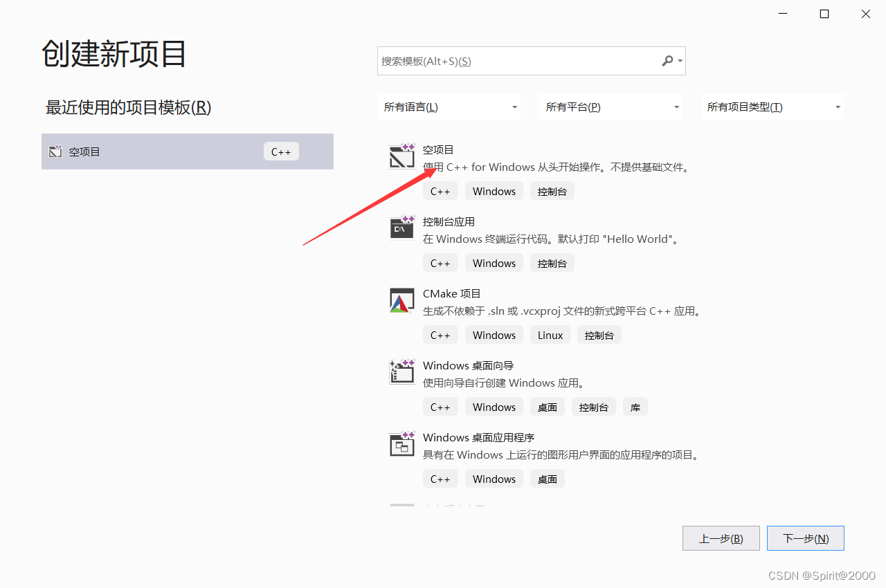
Task: Click the C++ tag in recent templates
Action: 281,151
